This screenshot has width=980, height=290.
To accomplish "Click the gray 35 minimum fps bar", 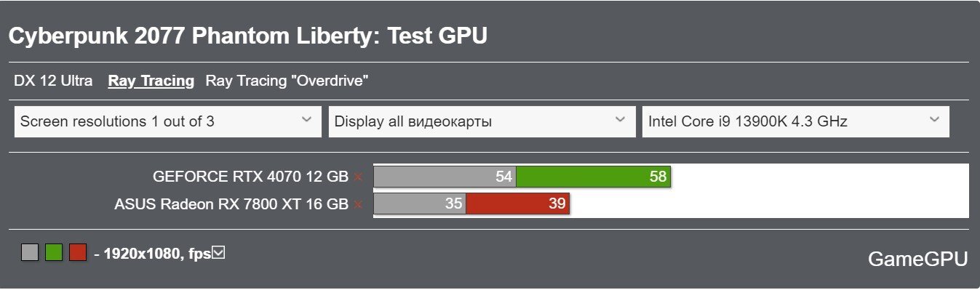I will point(420,204).
